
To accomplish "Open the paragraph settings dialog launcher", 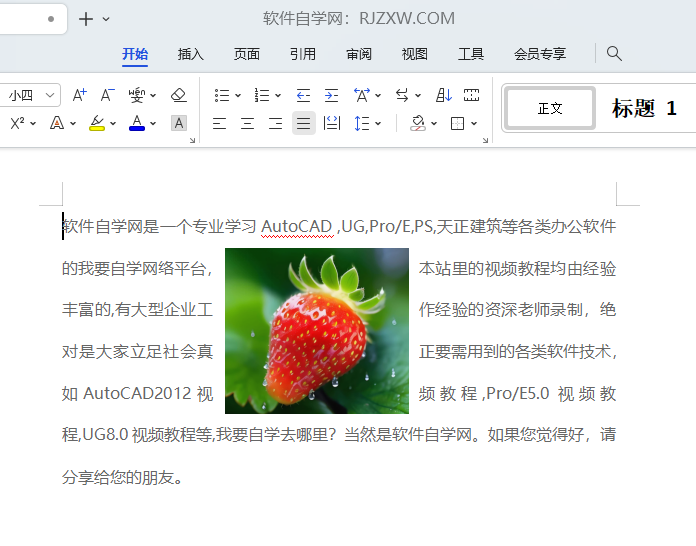I will [485, 140].
